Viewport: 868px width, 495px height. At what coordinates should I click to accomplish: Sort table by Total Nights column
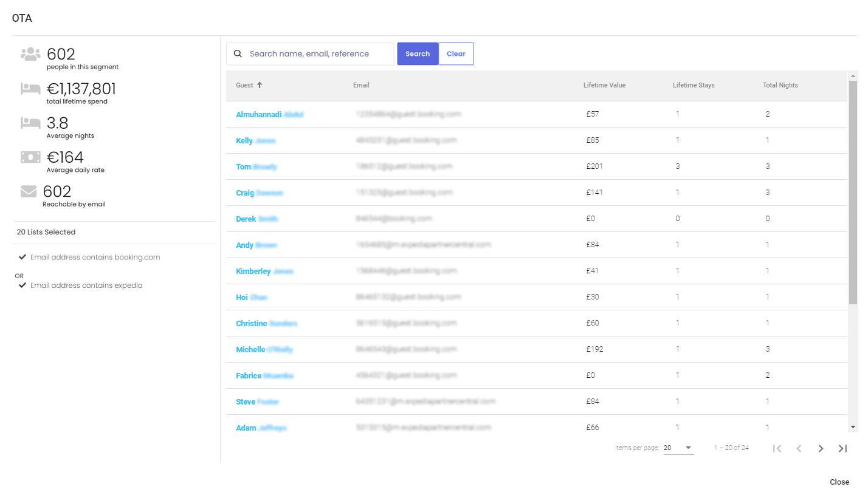click(780, 85)
